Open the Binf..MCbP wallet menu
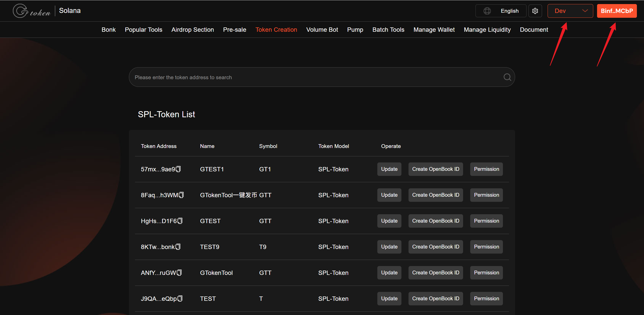 pos(617,11)
